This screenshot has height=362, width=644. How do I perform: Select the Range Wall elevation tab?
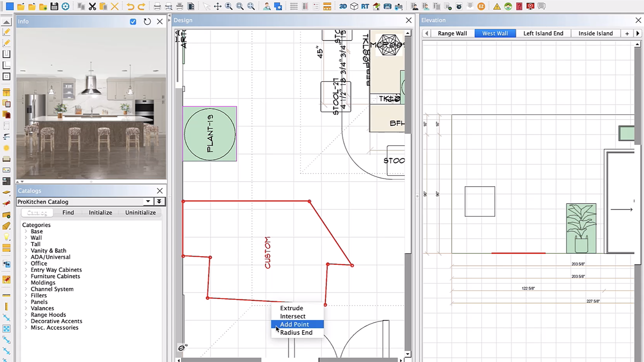pyautogui.click(x=452, y=33)
